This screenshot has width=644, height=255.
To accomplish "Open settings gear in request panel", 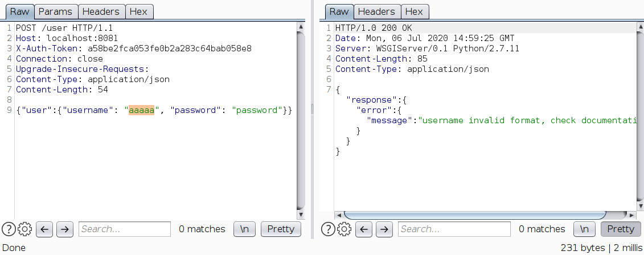I will tap(24, 229).
